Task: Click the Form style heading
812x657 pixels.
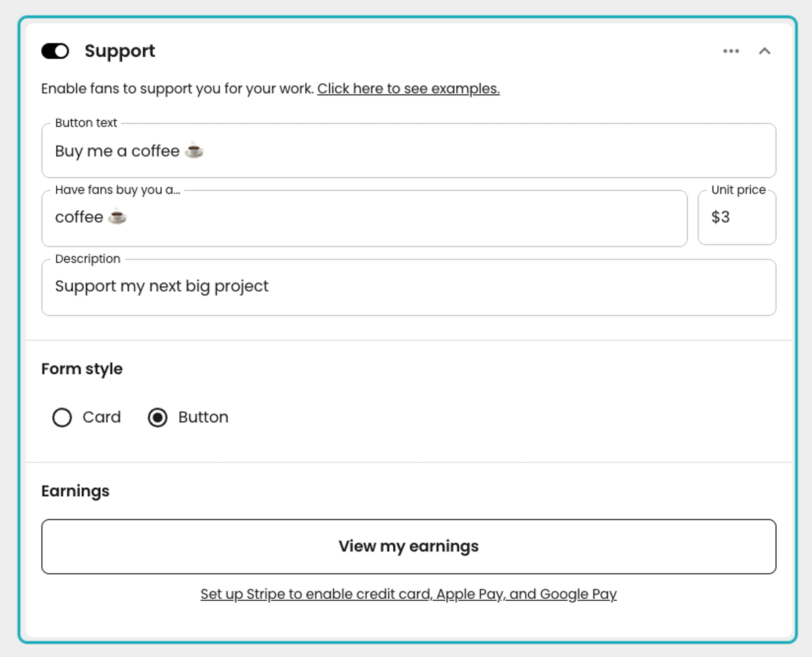Action: point(82,369)
